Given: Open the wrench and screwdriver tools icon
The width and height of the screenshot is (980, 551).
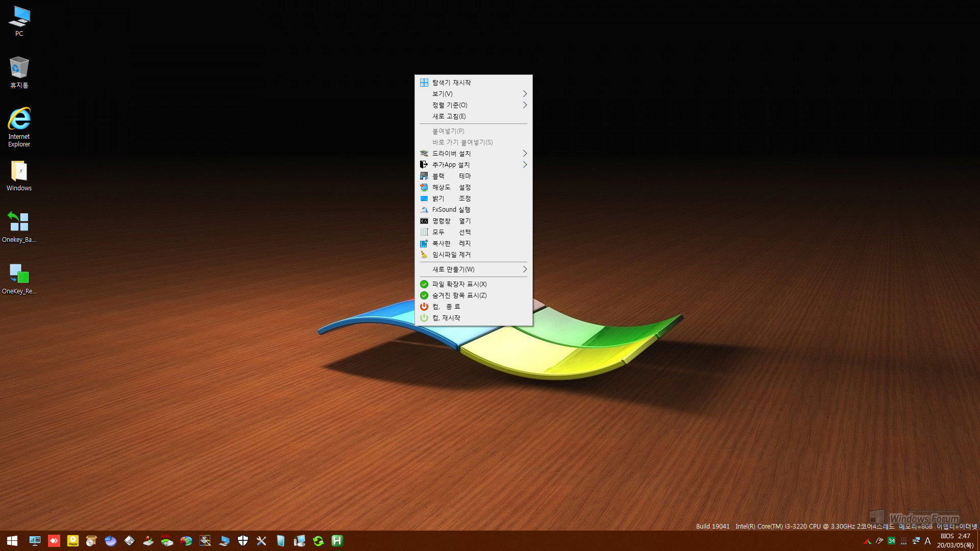Looking at the screenshot, I should pos(261,541).
